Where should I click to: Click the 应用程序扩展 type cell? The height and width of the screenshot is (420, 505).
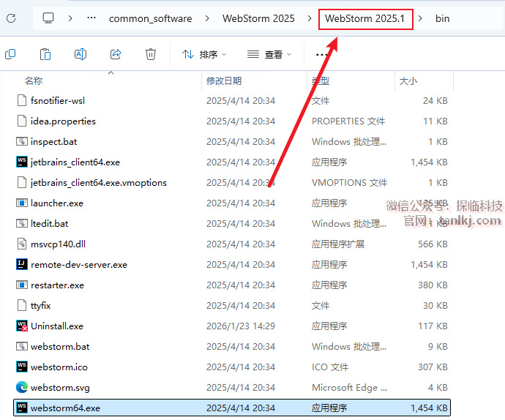pos(338,244)
